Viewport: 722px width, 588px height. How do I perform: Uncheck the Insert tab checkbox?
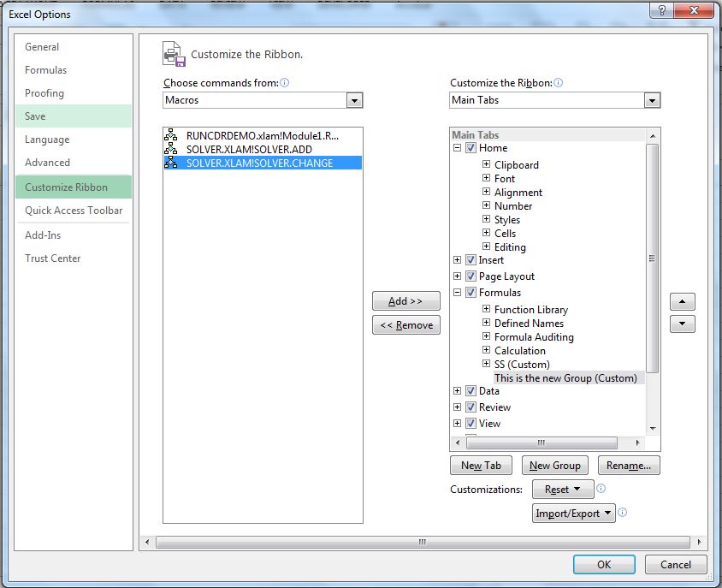click(x=470, y=260)
